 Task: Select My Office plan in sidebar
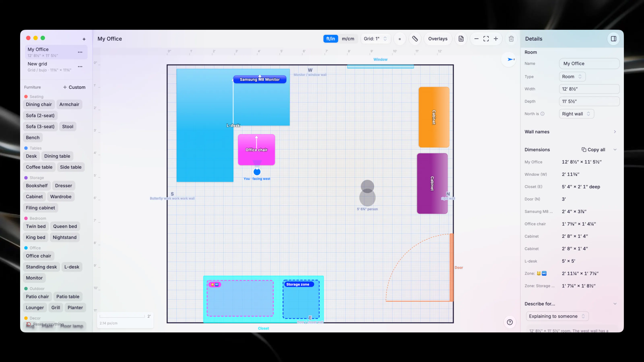pos(56,52)
